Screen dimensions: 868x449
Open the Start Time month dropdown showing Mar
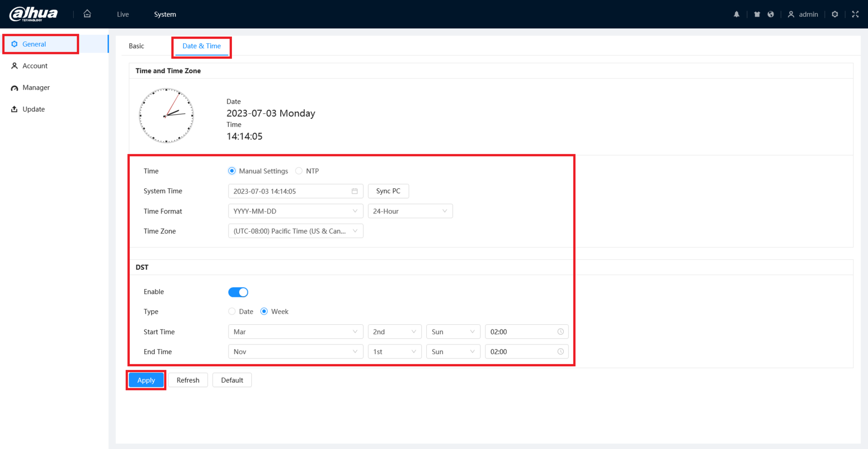pyautogui.click(x=295, y=332)
